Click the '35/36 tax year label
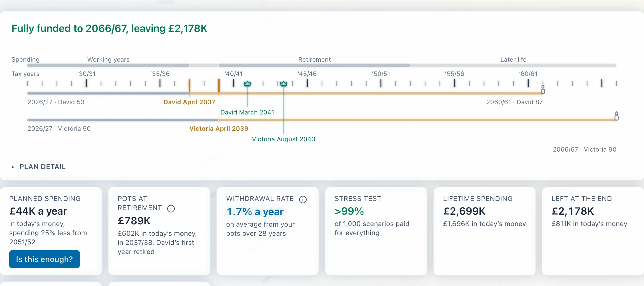This screenshot has width=644, height=286. (160, 74)
